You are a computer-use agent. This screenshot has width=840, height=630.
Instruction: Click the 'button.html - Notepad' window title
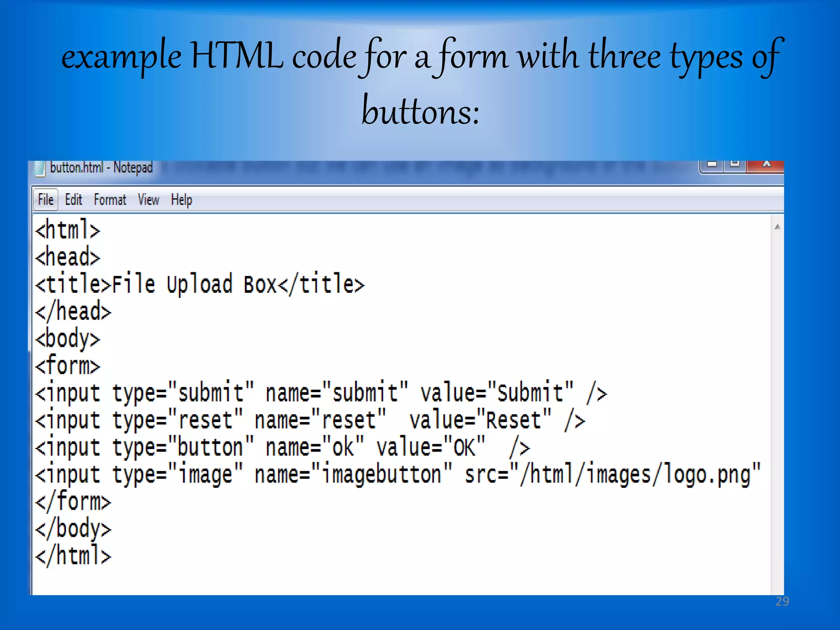[x=101, y=168]
